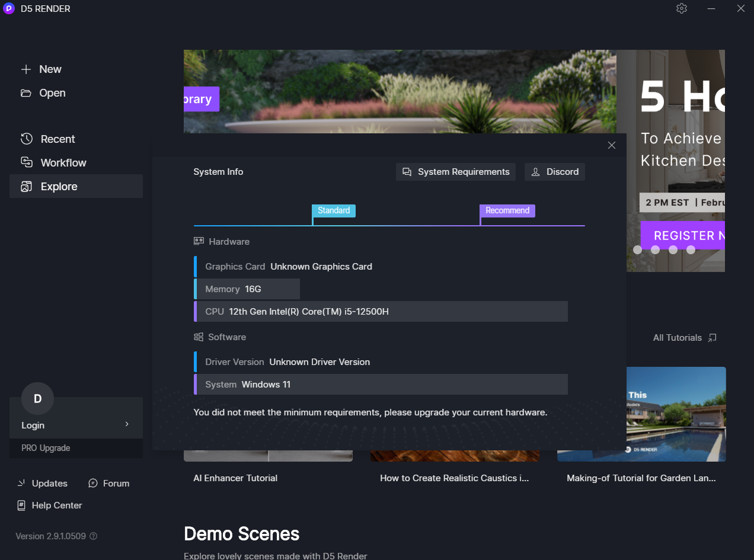
Task: Click the D5 Render logo icon
Action: pyautogui.click(x=9, y=8)
